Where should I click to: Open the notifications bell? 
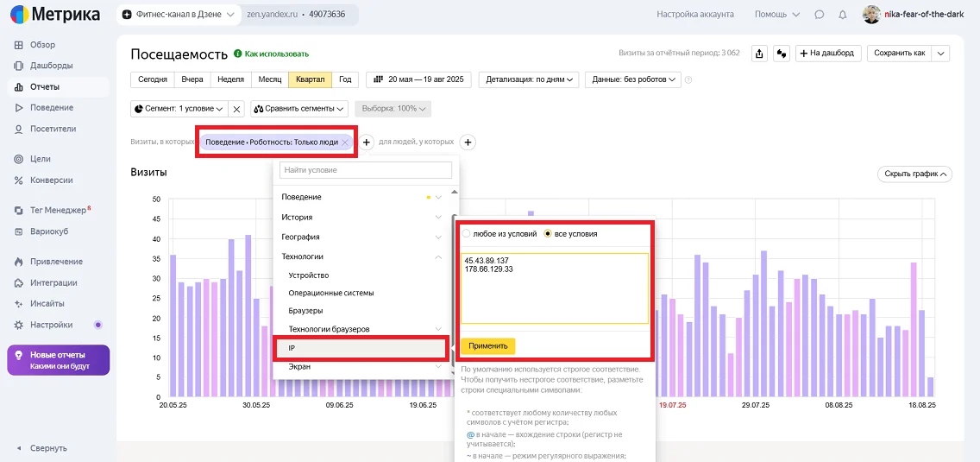842,15
